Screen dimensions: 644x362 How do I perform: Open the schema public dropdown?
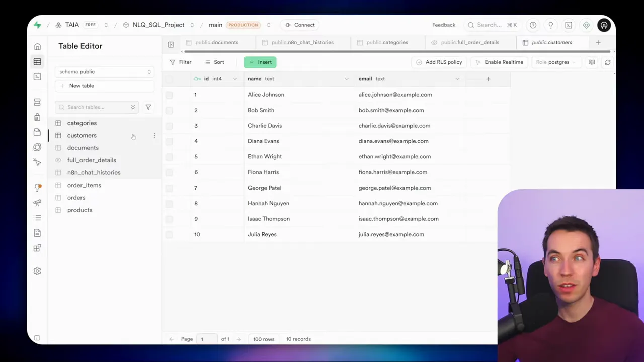[x=105, y=71]
